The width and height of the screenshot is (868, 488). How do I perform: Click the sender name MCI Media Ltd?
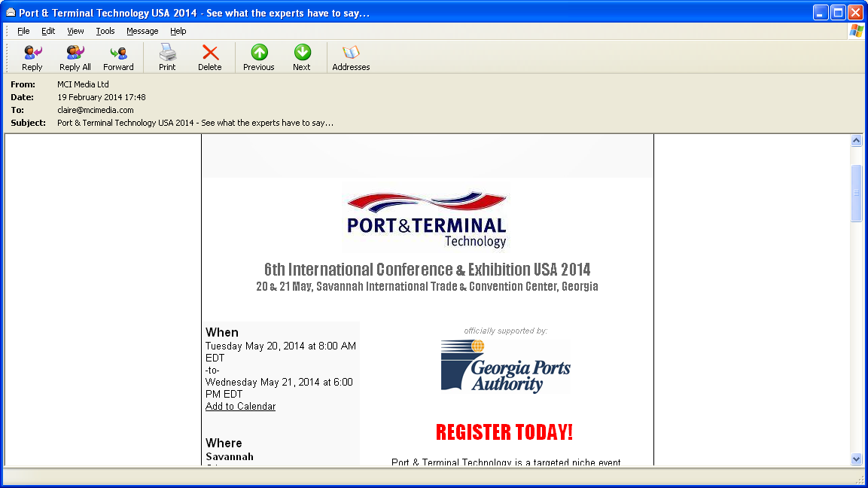point(83,84)
